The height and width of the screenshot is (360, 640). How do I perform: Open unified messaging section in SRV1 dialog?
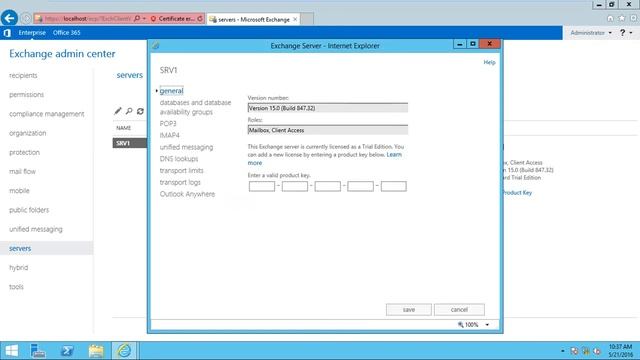tap(186, 147)
